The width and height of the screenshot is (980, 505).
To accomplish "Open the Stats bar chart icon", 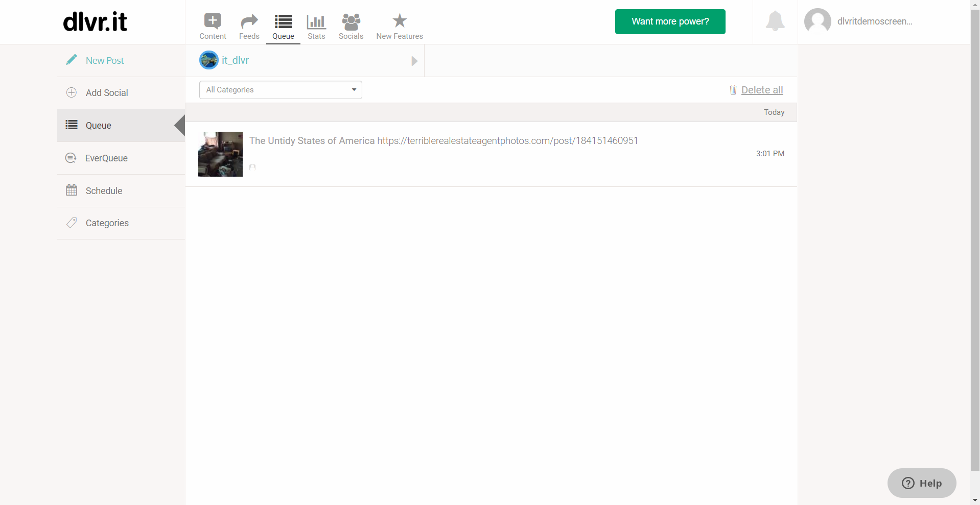I will (316, 21).
